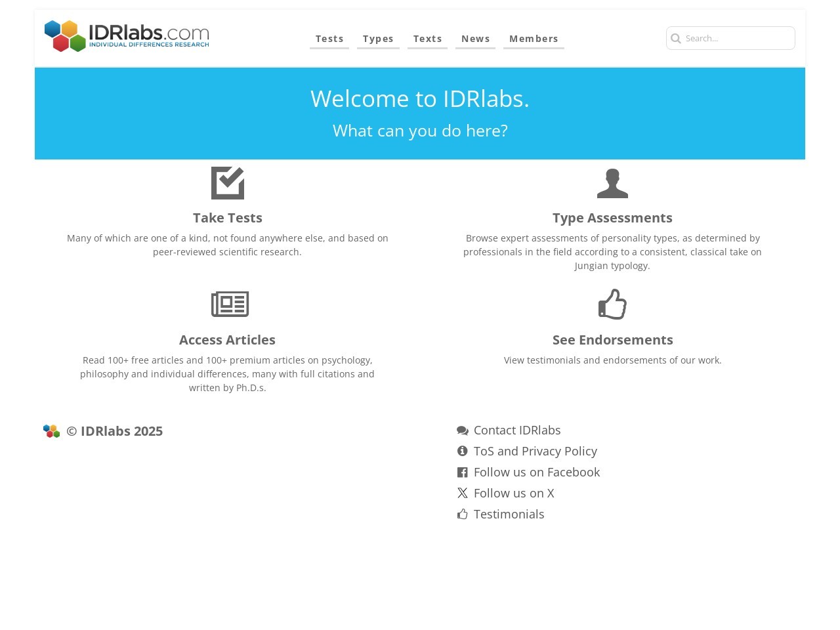Open the Type Assessments heading link
Image resolution: width=840 pixels, height=630 pixels.
pos(612,218)
